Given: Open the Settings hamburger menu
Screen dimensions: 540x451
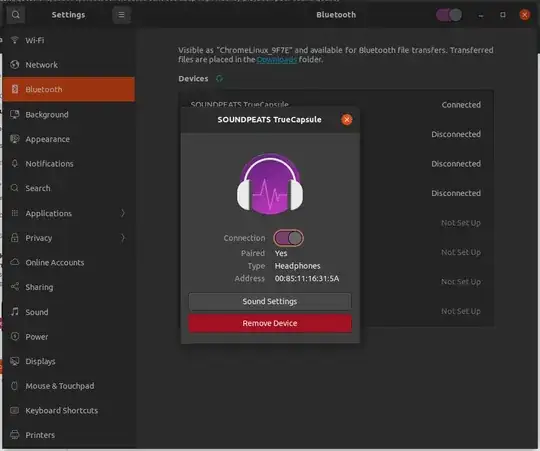Looking at the screenshot, I should [121, 15].
